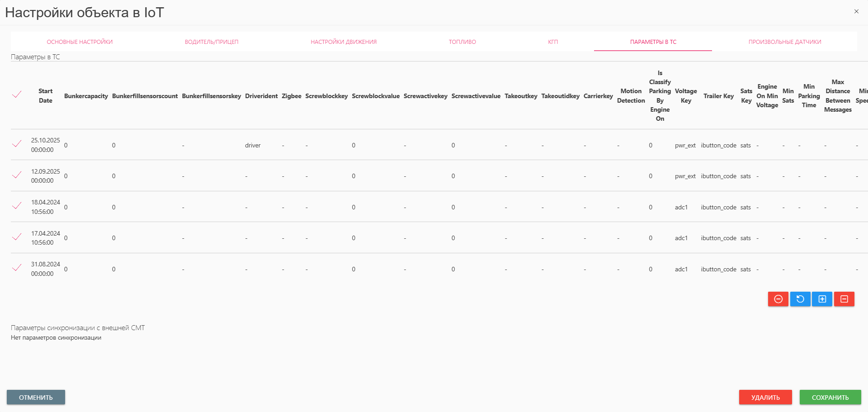Screen dimensions: 868x412
Task: Toggle the select-all checkmark in table header
Action: click(17, 95)
